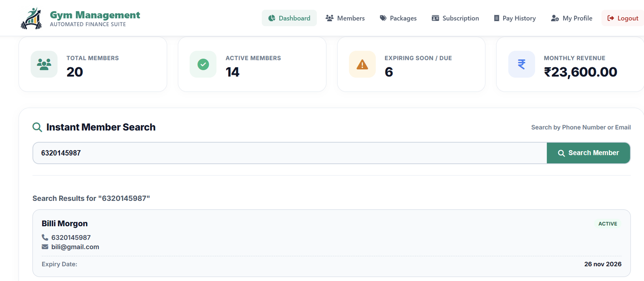Click the magnifier icon beside Instant Member Search
This screenshot has width=644, height=281.
(37, 127)
